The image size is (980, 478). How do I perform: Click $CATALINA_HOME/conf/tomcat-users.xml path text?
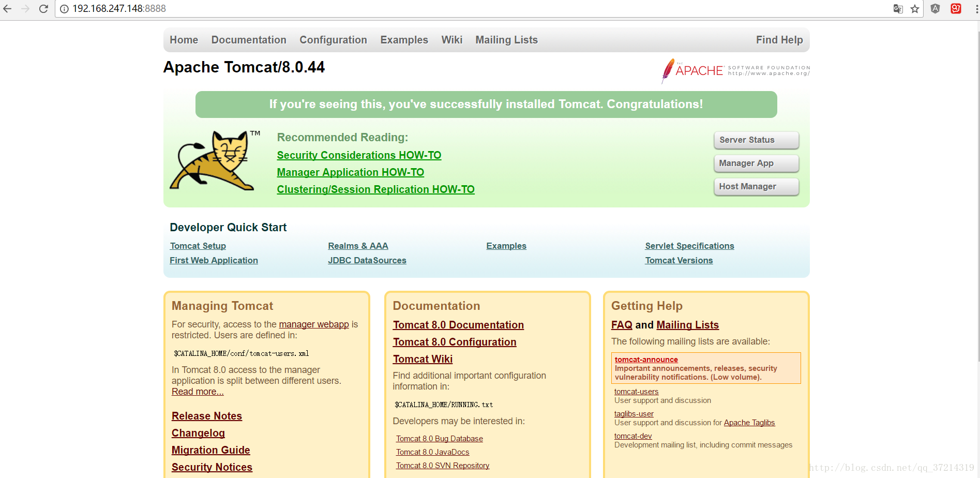click(241, 353)
